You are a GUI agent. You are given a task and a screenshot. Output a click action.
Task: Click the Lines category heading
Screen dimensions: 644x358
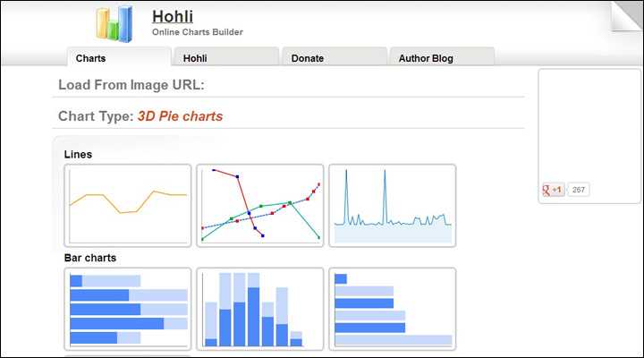tap(78, 154)
